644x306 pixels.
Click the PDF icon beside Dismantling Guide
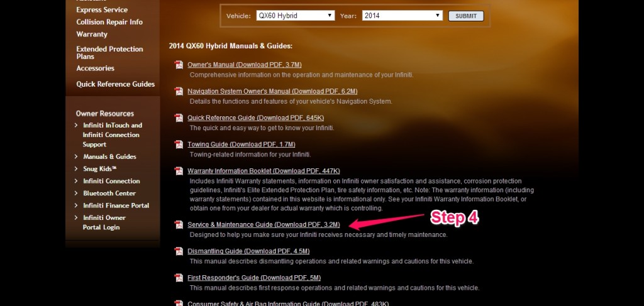point(179,251)
